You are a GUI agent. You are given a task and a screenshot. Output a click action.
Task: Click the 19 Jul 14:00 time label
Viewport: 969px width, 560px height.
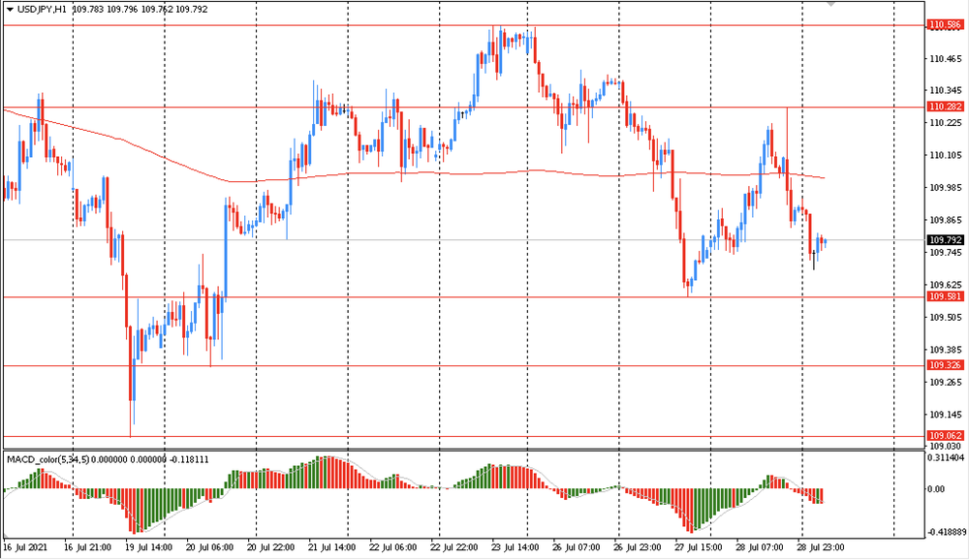pyautogui.click(x=148, y=547)
